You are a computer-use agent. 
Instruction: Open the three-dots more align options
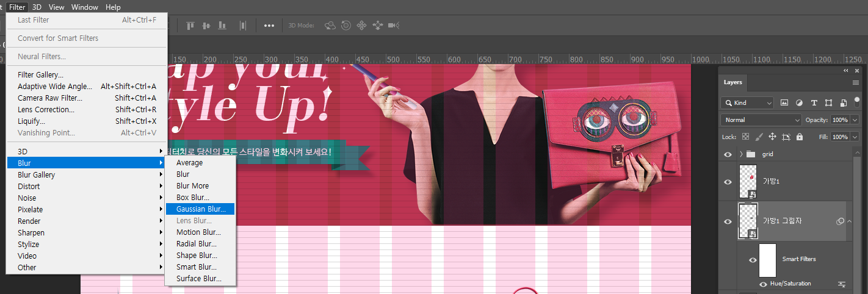269,26
